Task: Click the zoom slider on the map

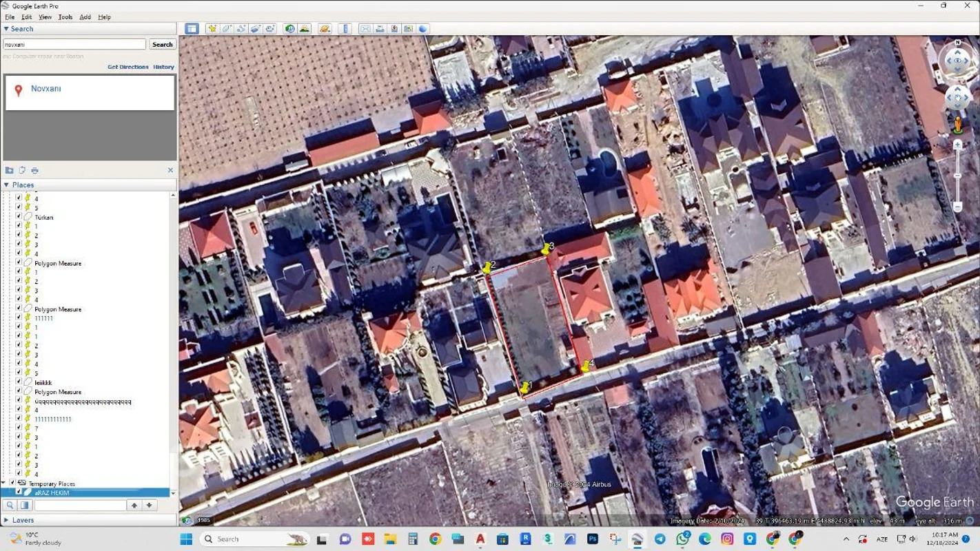Action: coord(957,174)
